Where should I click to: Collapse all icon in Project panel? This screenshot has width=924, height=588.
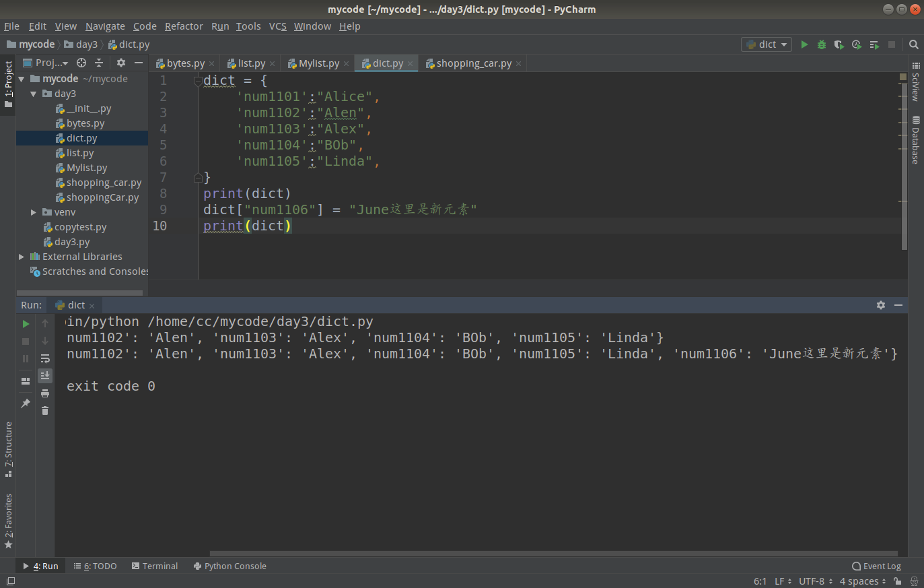click(x=99, y=63)
